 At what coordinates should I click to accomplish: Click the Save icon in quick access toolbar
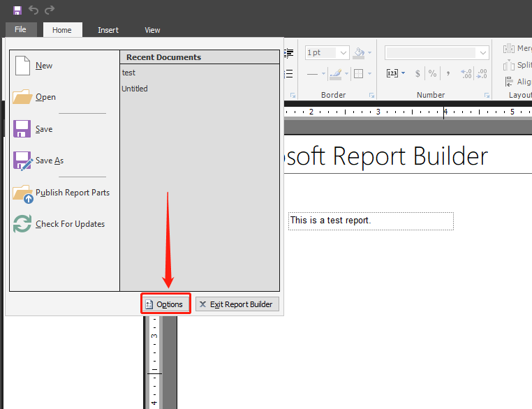pyautogui.click(x=17, y=10)
